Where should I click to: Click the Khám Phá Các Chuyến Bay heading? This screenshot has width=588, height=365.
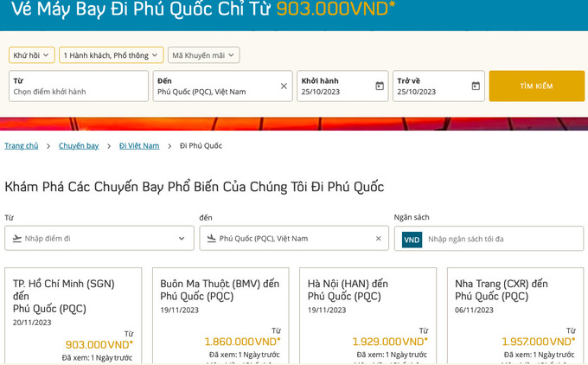coord(195,187)
